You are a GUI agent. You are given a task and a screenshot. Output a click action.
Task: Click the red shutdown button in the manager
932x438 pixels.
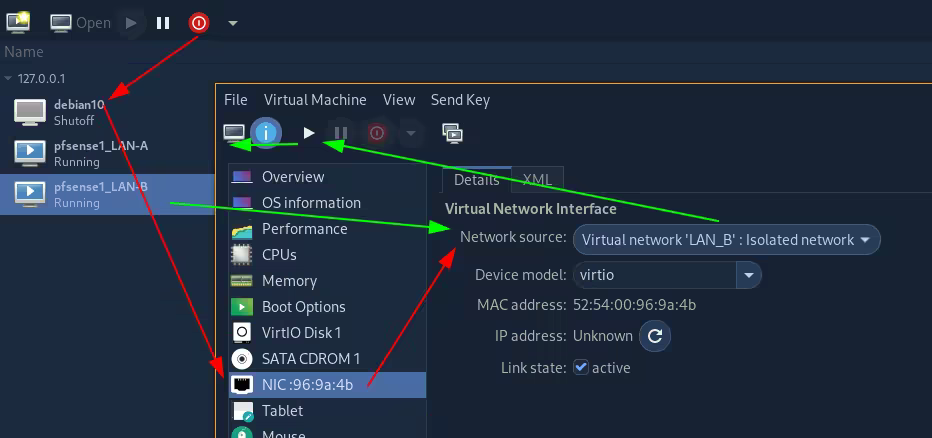coord(199,23)
